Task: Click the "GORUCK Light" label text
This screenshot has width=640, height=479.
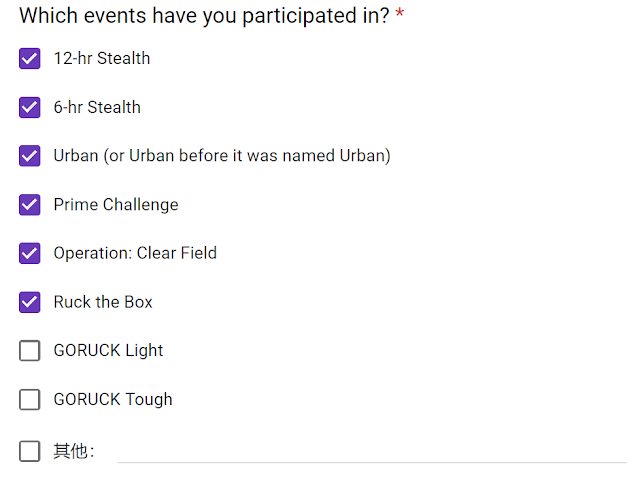Action: coord(108,351)
